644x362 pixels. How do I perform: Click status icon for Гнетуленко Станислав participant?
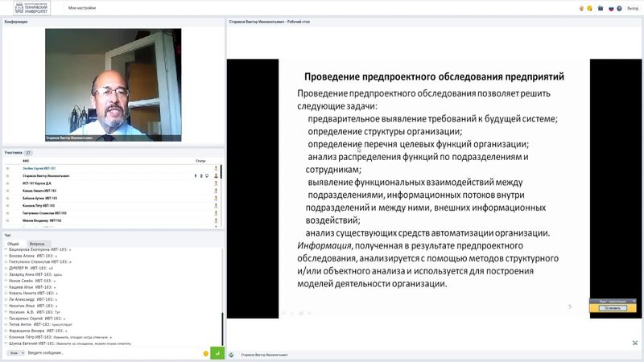click(x=216, y=213)
